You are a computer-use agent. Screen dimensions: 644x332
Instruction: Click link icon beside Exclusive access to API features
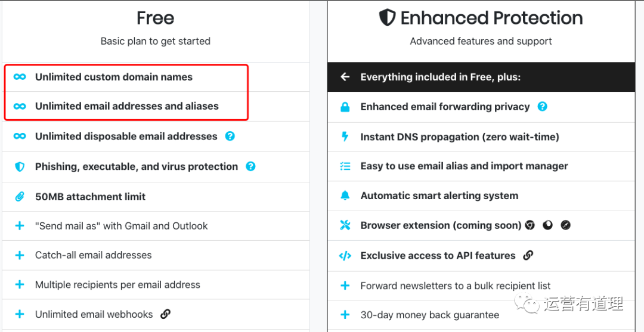click(x=528, y=255)
